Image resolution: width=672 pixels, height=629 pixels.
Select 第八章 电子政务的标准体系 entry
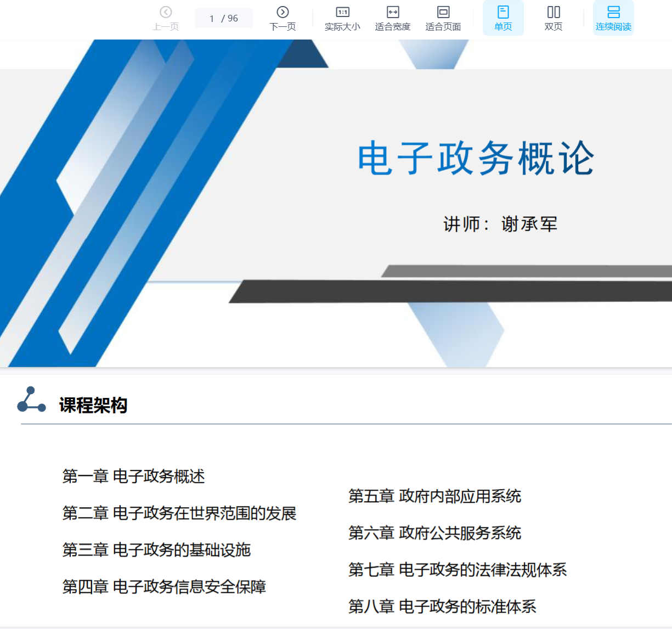click(442, 606)
